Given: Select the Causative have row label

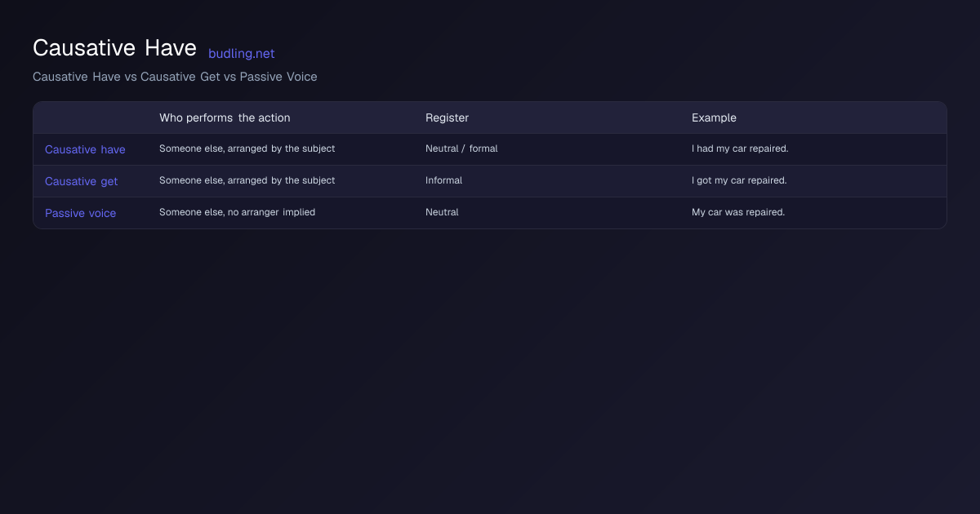Looking at the screenshot, I should point(85,149).
